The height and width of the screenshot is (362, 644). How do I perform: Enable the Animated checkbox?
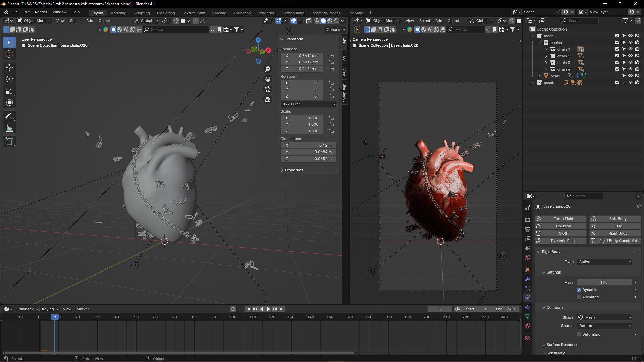coord(579,297)
